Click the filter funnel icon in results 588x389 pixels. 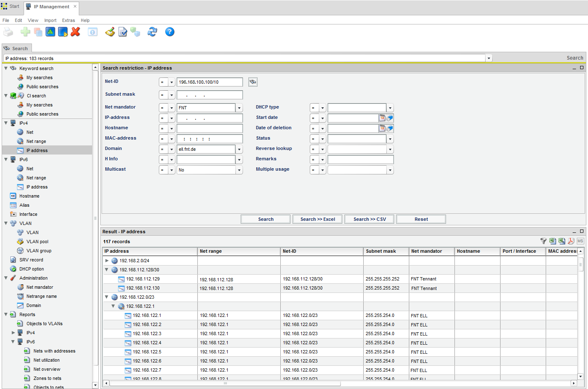[543, 241]
